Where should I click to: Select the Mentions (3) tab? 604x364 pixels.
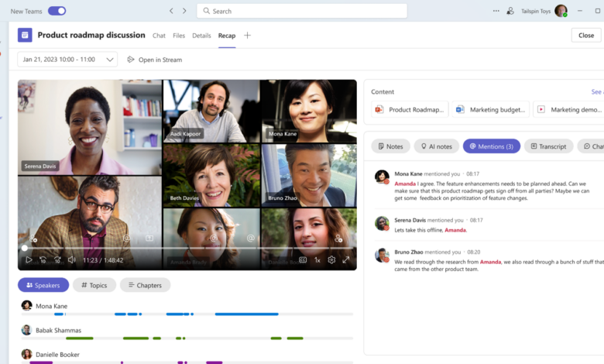coord(492,146)
